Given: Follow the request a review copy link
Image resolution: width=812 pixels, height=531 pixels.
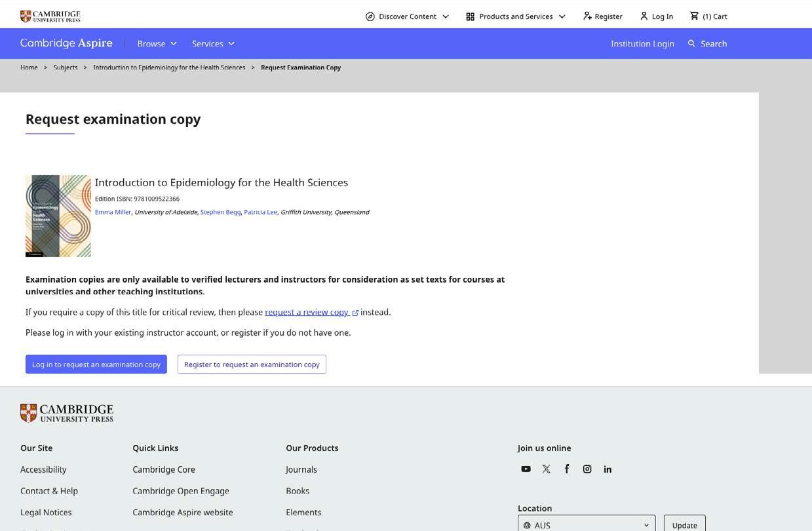Looking at the screenshot, I should tap(306, 312).
